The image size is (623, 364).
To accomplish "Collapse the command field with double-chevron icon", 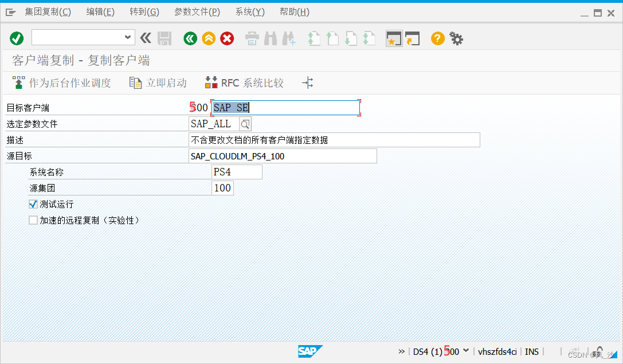I will (146, 38).
